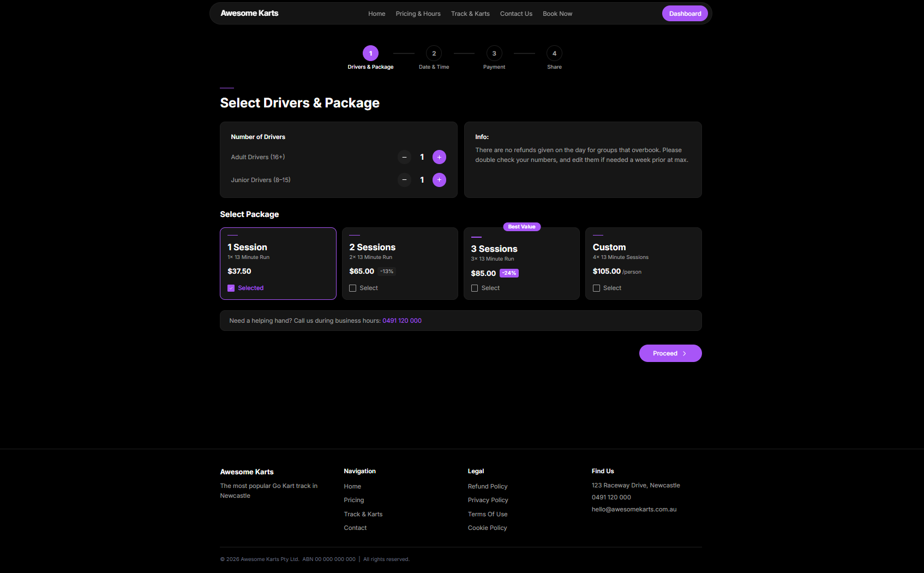
Task: Click the Awesome Karts logo in header
Action: tap(249, 13)
